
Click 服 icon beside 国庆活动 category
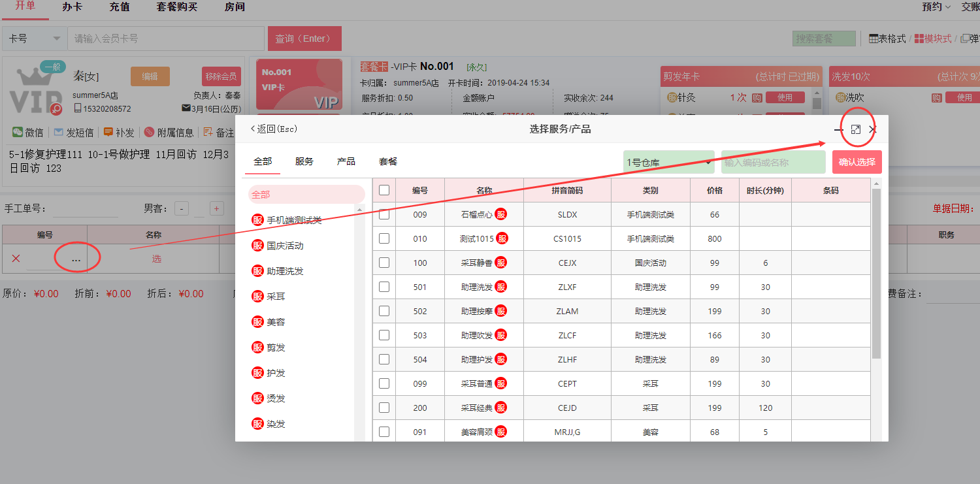pos(257,246)
